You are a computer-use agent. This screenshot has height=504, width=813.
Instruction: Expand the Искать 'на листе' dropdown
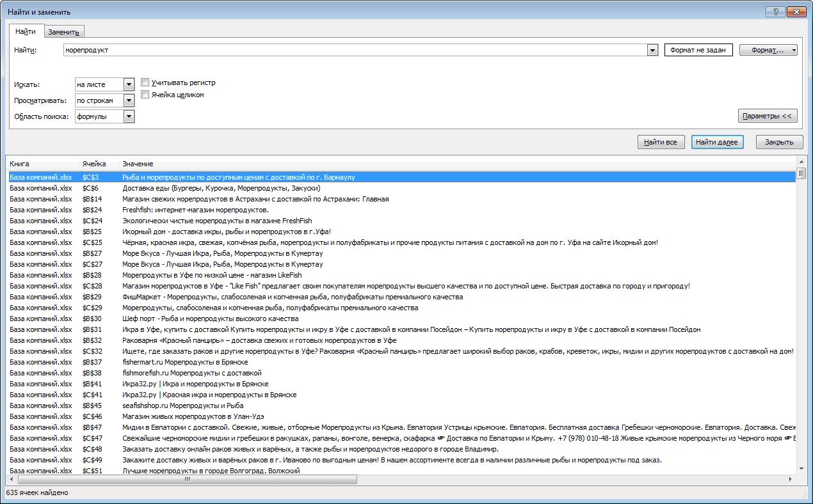[x=129, y=84]
